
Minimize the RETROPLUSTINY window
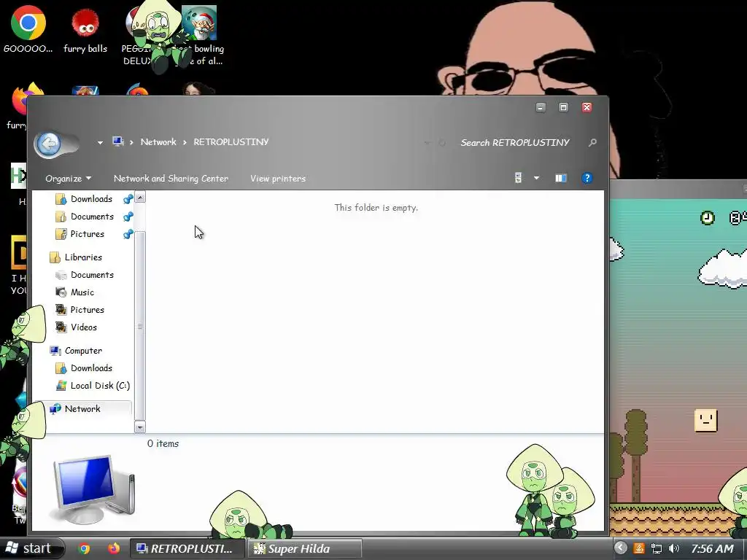coord(541,108)
